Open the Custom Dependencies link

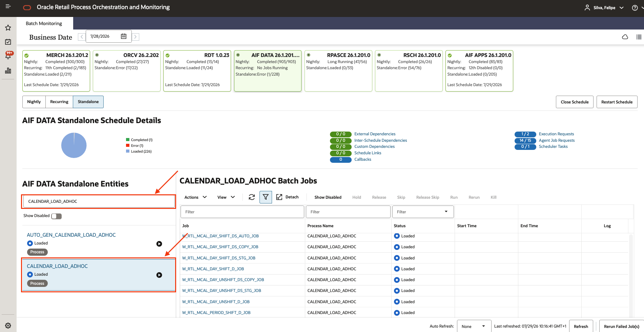coord(374,147)
